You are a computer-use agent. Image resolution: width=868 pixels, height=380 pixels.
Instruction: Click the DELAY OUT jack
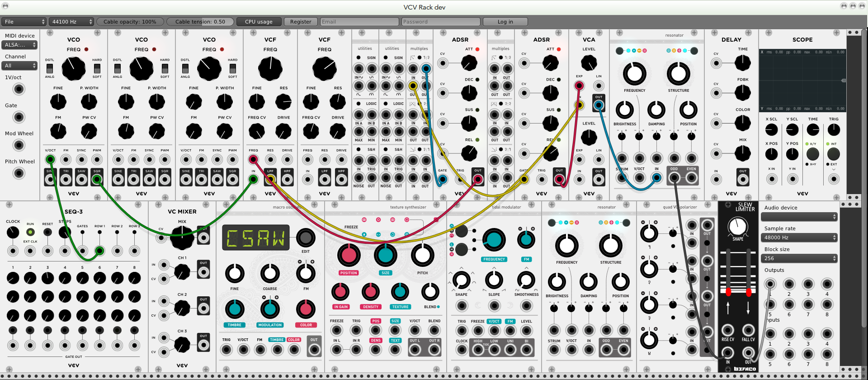tap(743, 180)
